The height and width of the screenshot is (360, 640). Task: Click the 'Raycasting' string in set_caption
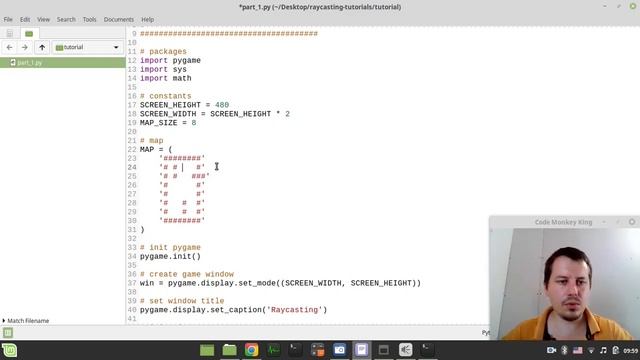(x=294, y=310)
